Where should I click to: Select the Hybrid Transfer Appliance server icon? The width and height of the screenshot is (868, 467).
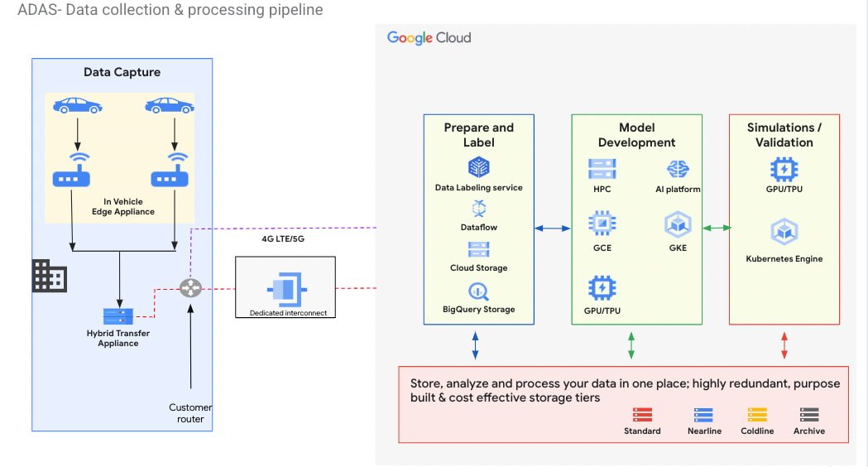[x=117, y=316]
